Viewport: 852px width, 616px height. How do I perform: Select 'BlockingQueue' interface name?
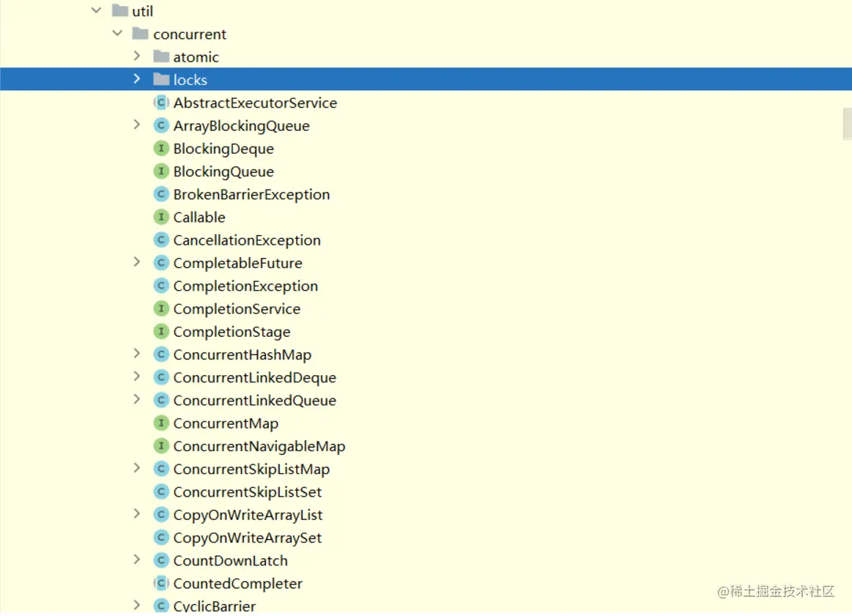point(223,171)
